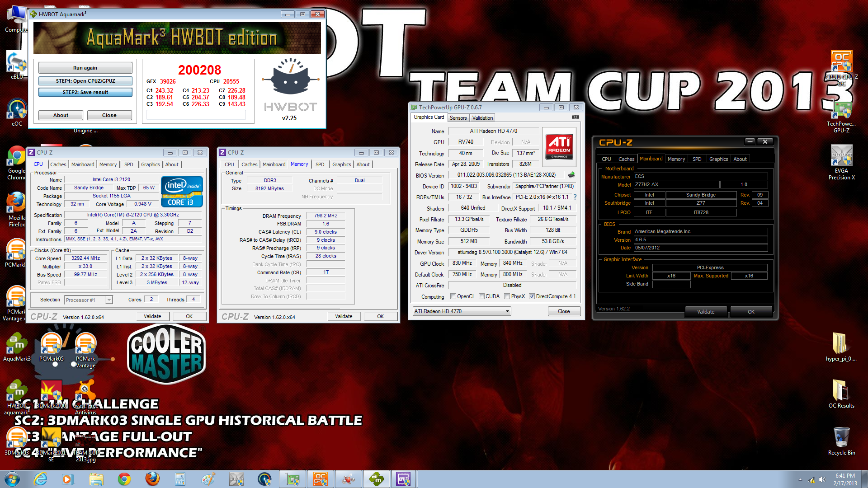Click the Core Speed 3292.44 MHz field

click(85, 258)
